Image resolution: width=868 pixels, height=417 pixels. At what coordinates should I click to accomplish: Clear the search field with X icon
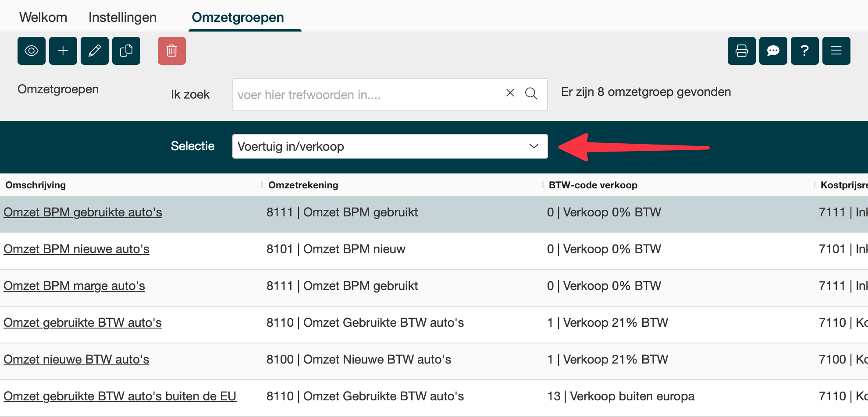coord(510,93)
